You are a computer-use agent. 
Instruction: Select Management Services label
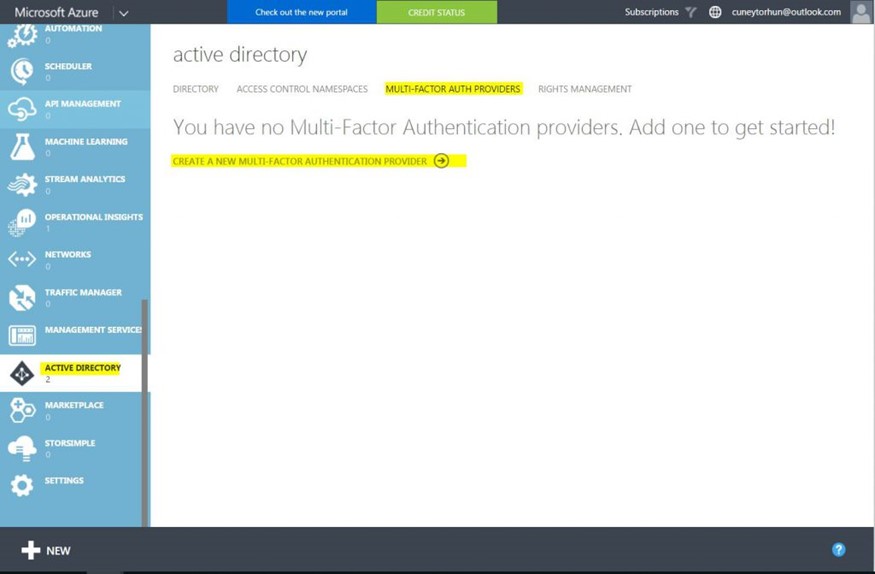pyautogui.click(x=93, y=329)
